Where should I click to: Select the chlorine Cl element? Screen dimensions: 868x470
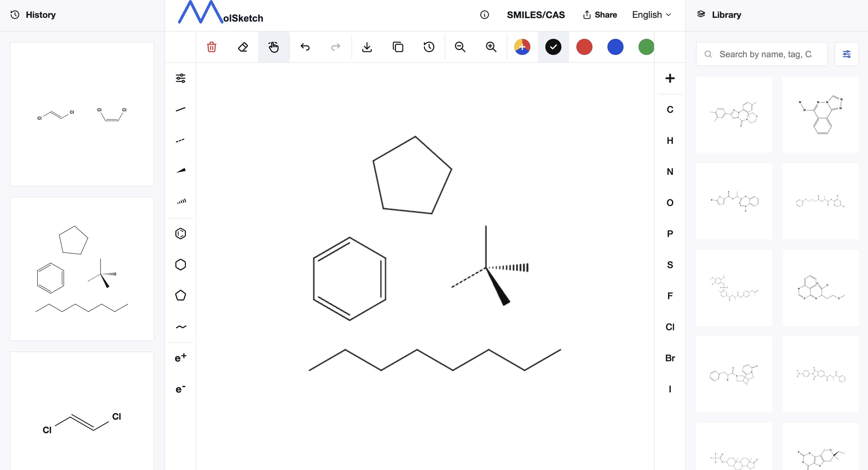pyautogui.click(x=670, y=327)
